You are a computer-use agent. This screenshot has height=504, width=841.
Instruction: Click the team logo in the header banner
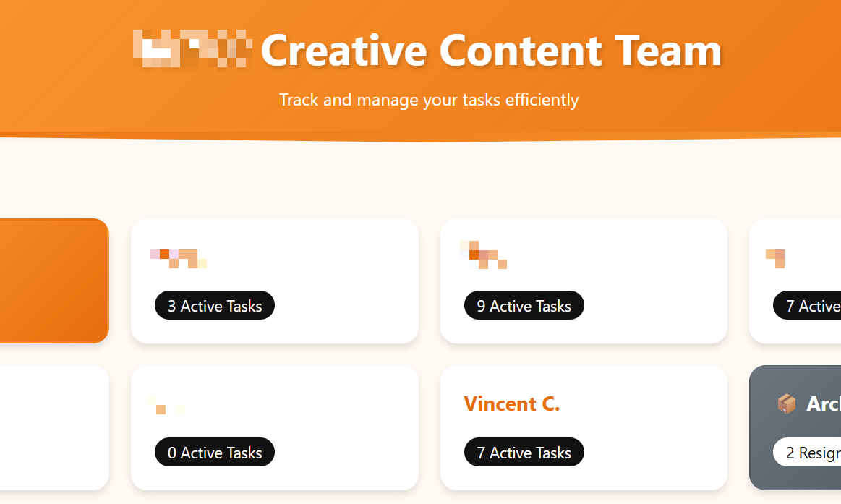[192, 50]
